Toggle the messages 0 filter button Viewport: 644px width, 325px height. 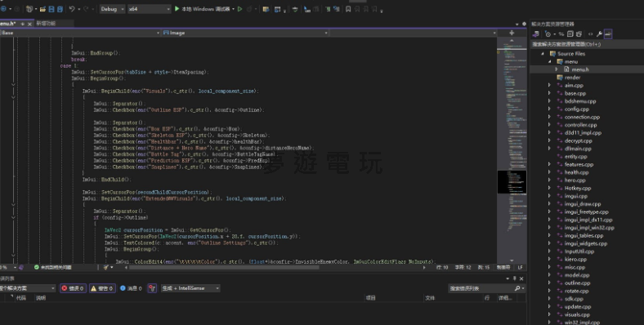coord(131,288)
